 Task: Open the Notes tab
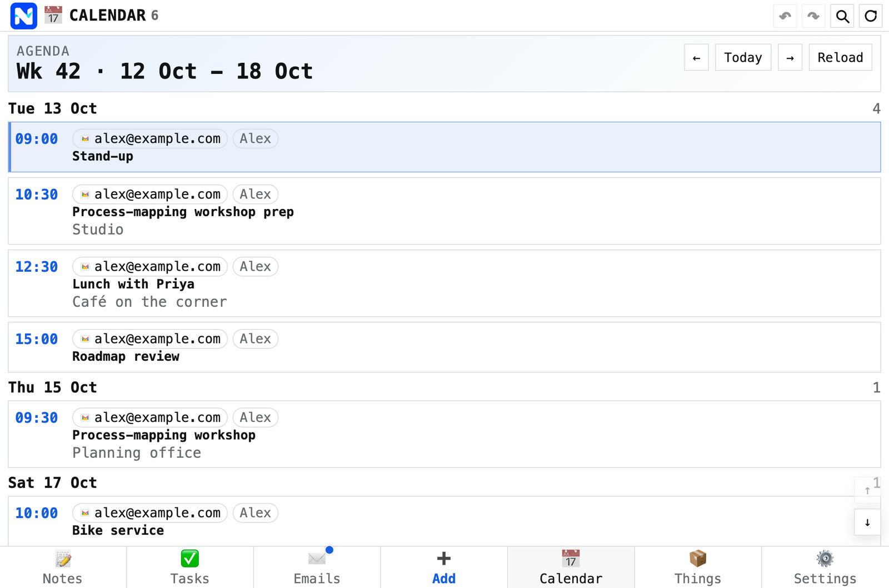pyautogui.click(x=63, y=567)
